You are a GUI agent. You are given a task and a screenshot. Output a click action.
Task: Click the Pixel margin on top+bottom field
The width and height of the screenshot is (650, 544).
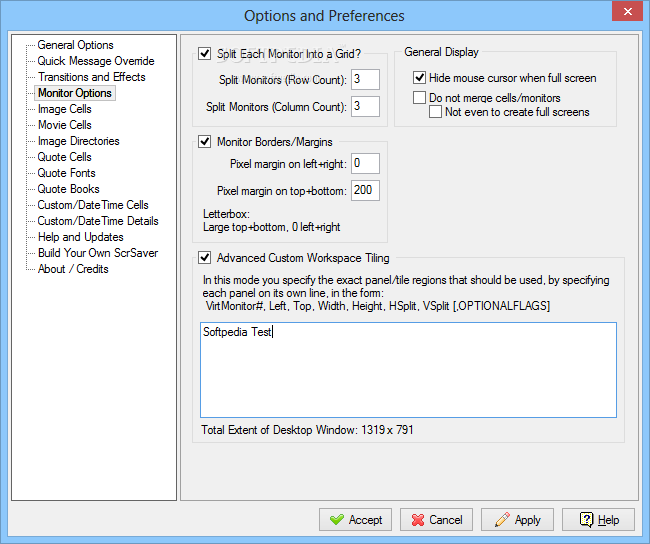365,190
